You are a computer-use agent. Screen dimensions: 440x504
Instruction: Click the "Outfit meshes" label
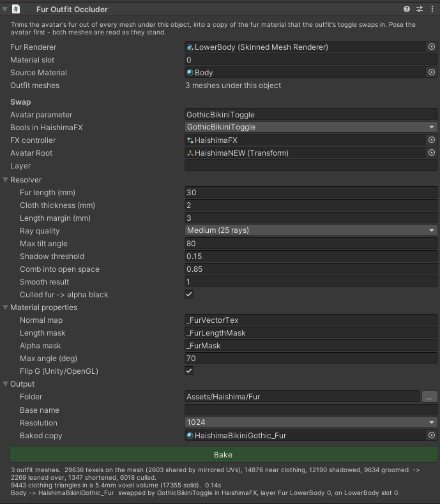(x=34, y=85)
